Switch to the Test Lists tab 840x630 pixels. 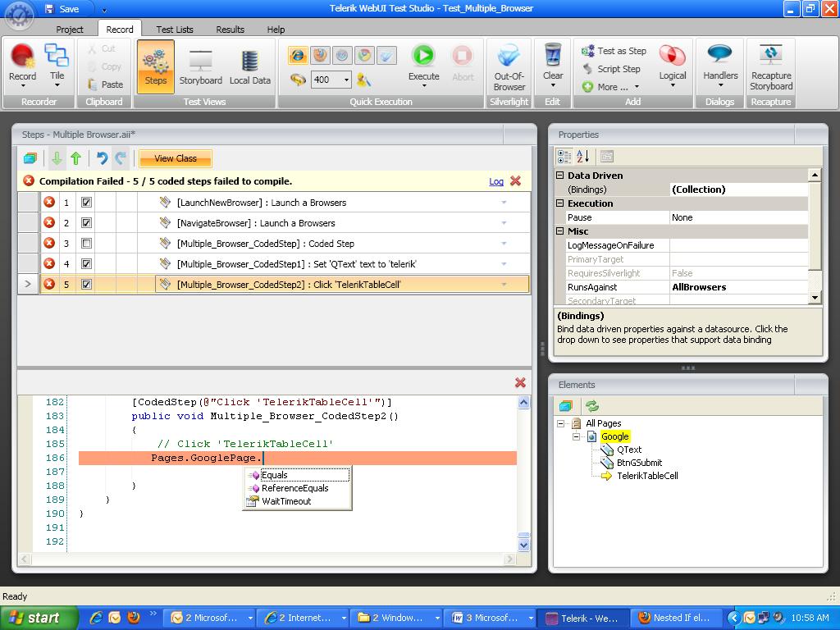point(175,30)
